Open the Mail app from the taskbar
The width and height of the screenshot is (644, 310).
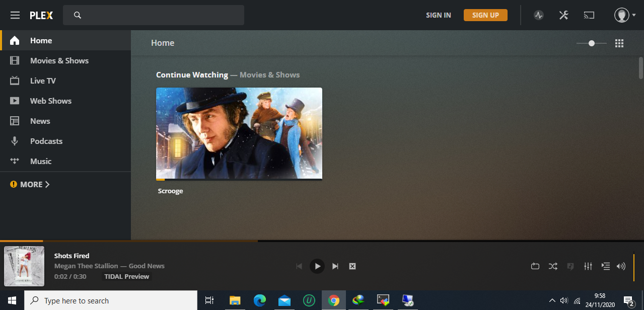[x=284, y=300]
